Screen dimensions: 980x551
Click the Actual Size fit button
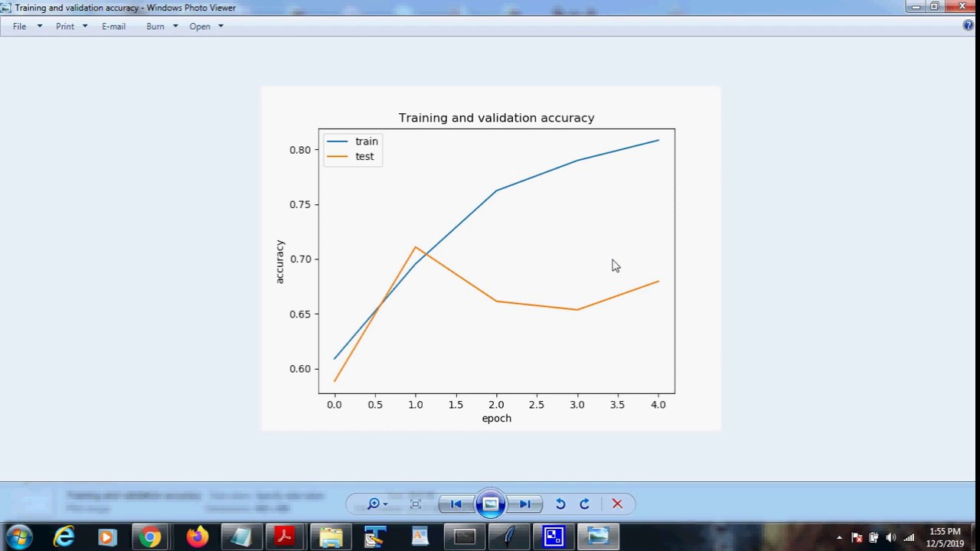tap(416, 504)
